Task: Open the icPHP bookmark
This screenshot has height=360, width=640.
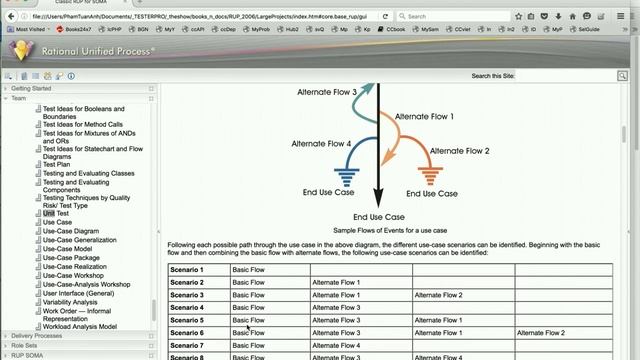Action: click(110, 29)
